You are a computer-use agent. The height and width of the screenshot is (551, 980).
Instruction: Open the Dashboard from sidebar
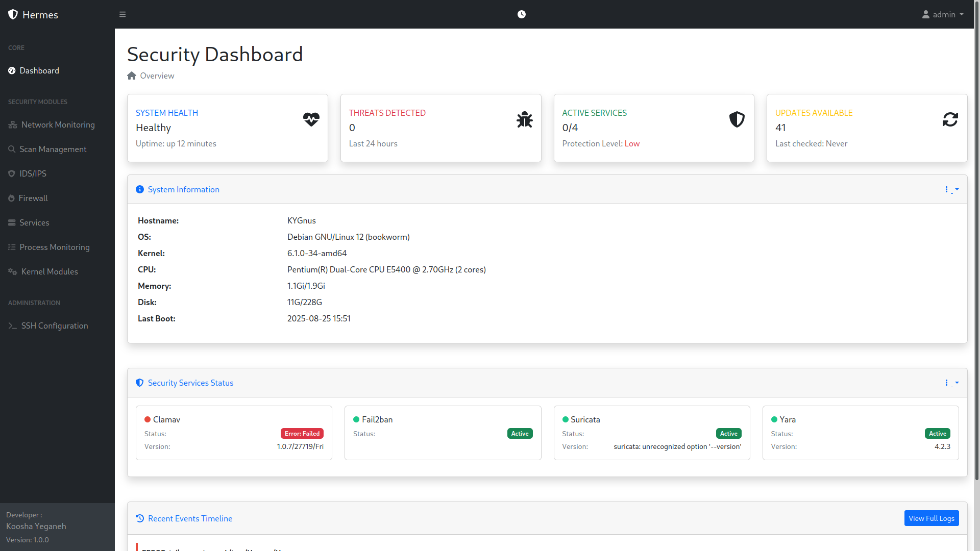[39, 70]
